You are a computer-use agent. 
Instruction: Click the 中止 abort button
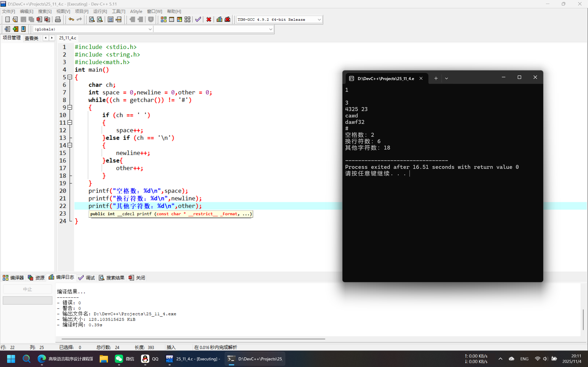[x=28, y=289]
